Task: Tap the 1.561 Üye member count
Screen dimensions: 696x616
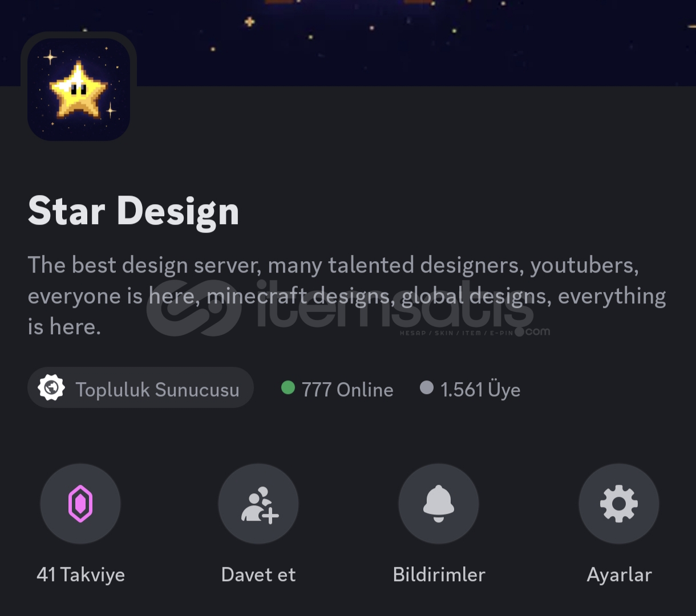Action: coord(480,390)
